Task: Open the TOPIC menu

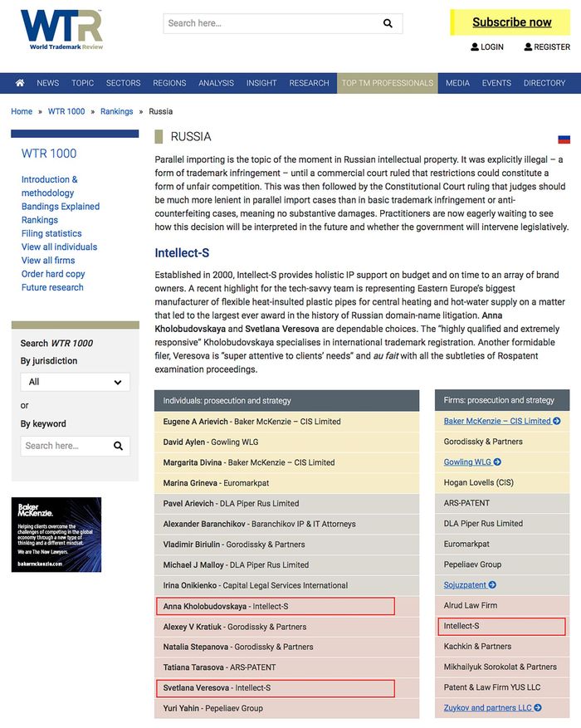Action: 83,83
